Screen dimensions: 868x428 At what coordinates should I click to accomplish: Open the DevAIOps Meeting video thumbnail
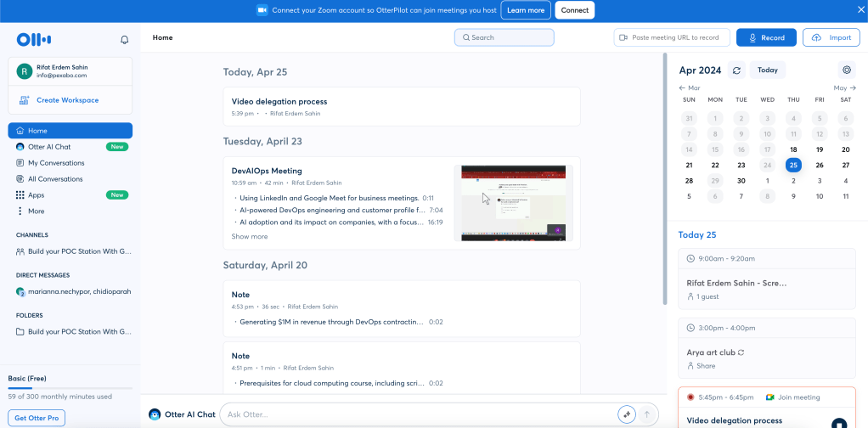coord(514,203)
